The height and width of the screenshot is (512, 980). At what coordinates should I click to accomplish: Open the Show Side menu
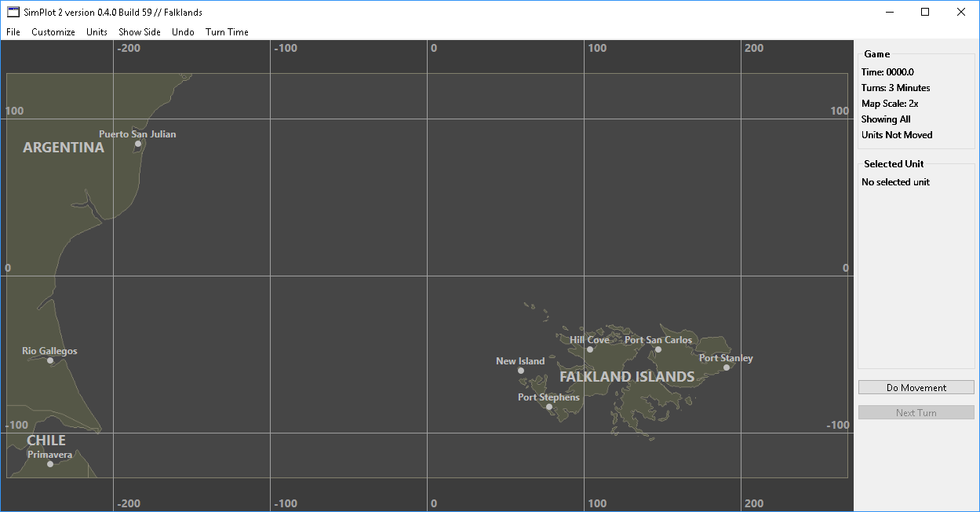[140, 32]
